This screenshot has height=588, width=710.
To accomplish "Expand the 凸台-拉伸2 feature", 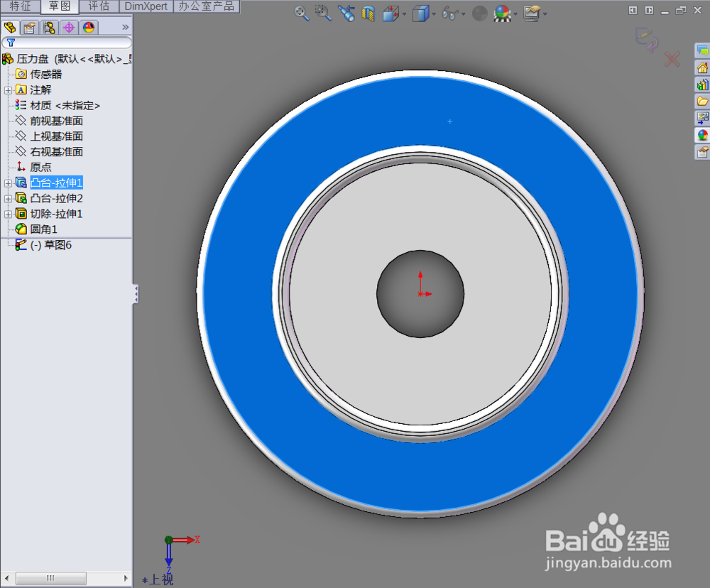I will pos(8,198).
